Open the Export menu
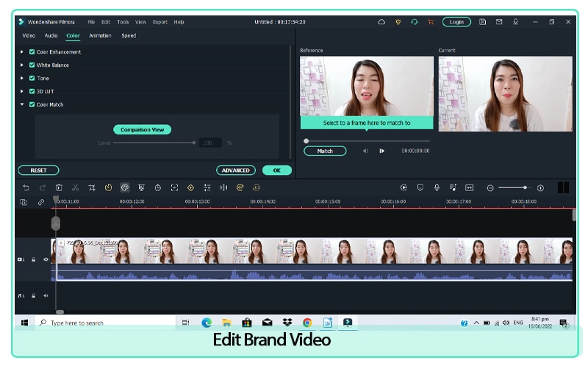The image size is (588, 366). click(160, 22)
